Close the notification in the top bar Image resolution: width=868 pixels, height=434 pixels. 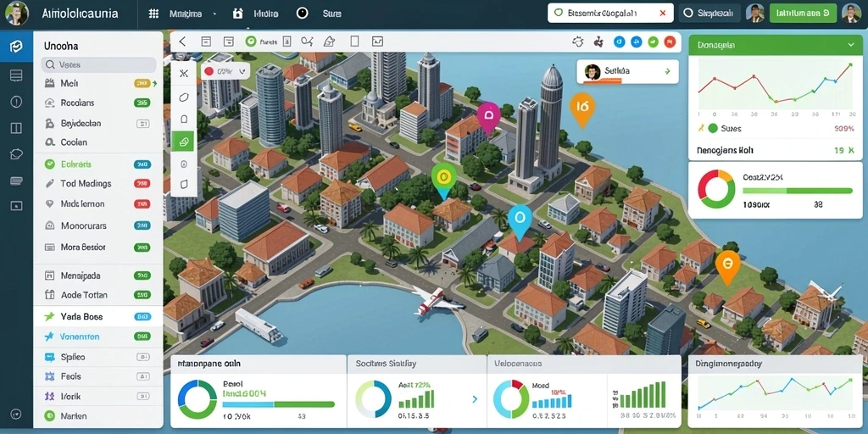pyautogui.click(x=663, y=14)
